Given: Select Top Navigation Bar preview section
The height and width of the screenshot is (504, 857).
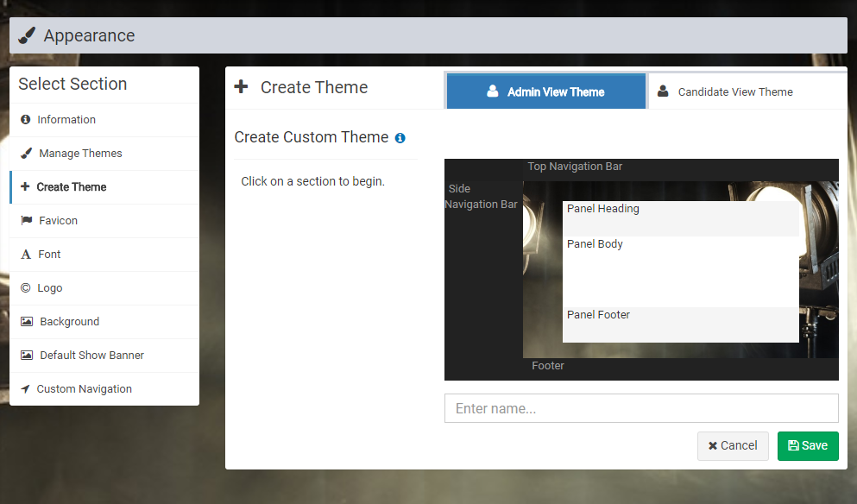Looking at the screenshot, I should click(x=680, y=169).
